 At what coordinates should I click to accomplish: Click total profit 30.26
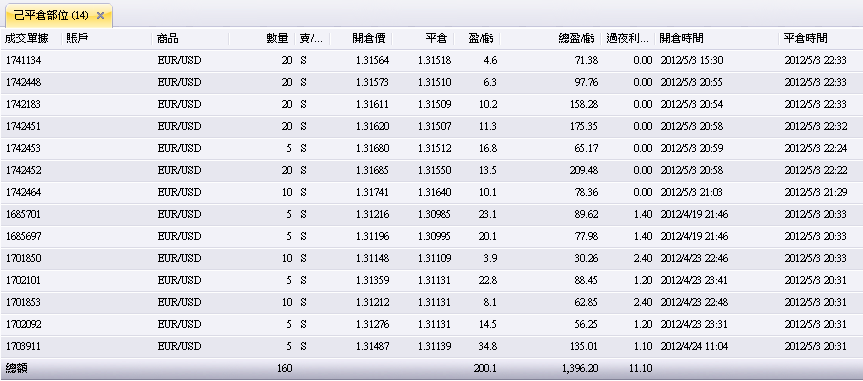pos(586,259)
